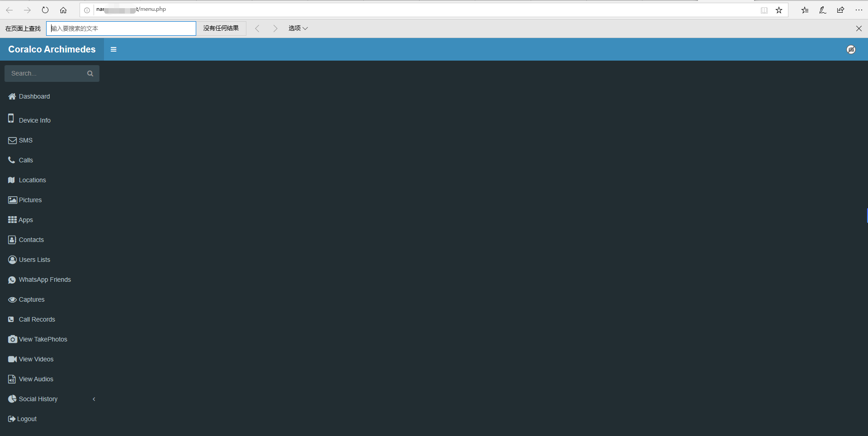Open Calls via handset icon
This screenshot has width=868, height=436.
(x=12, y=160)
